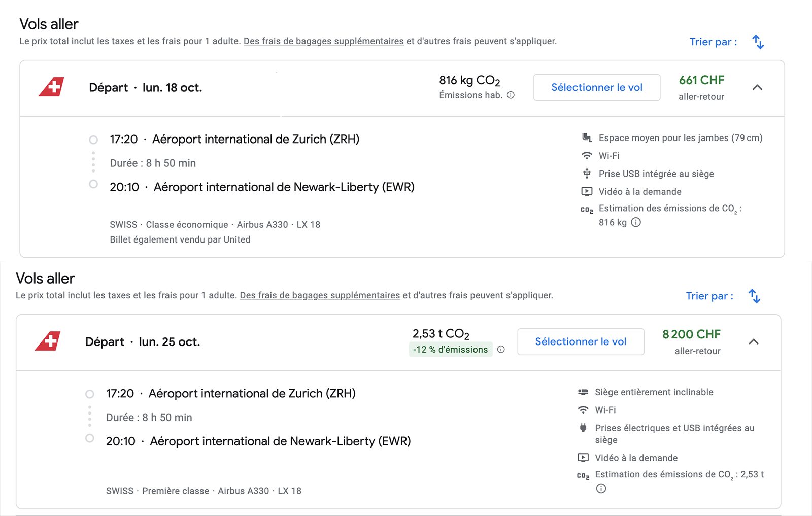Click lie-flat seat icon for Siège entièrement inclinable

(x=583, y=392)
